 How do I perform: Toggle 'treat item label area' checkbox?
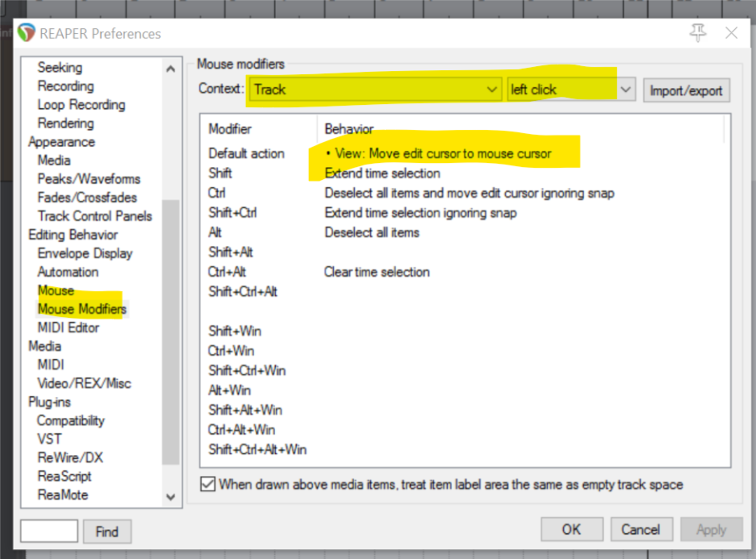[208, 484]
